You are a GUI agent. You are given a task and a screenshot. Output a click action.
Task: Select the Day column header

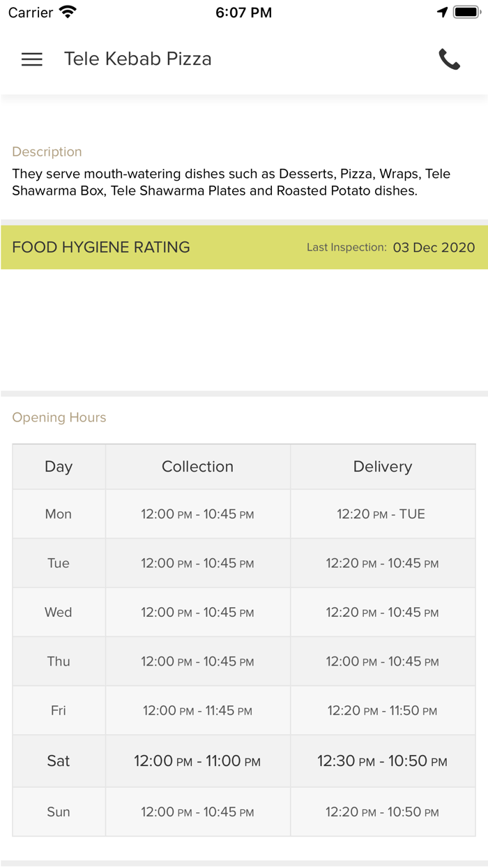coord(59,467)
